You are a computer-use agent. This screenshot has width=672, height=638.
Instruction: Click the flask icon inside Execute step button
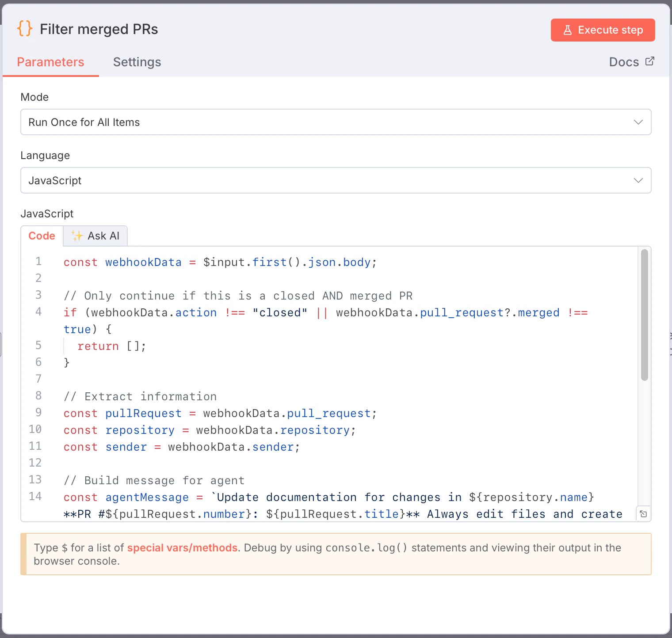567,30
